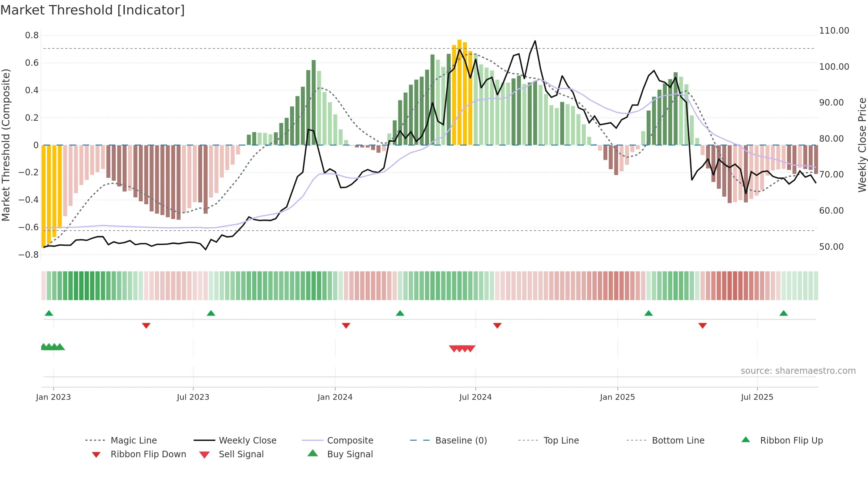The width and height of the screenshot is (868, 488).
Task: Click the Market Threshold (Composite) axis title
Action: pos(6,145)
